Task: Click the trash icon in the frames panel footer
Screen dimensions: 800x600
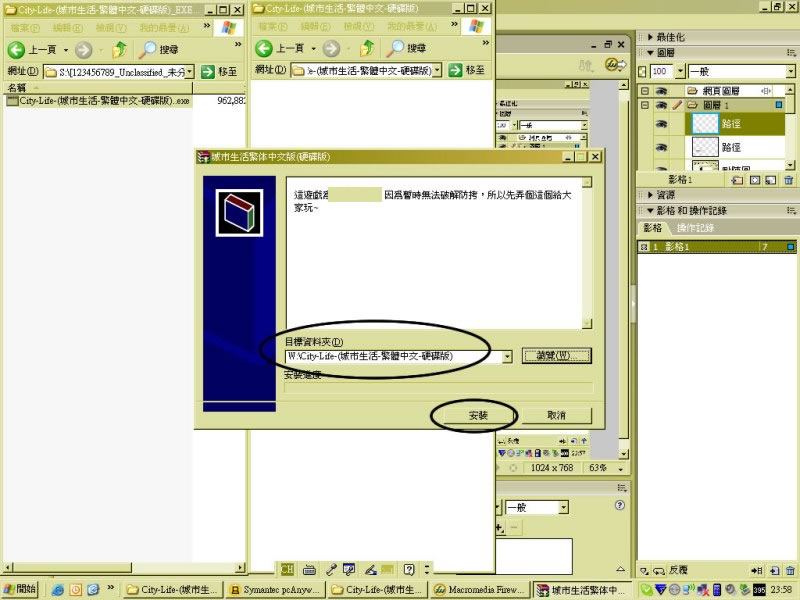Action: 790,570
